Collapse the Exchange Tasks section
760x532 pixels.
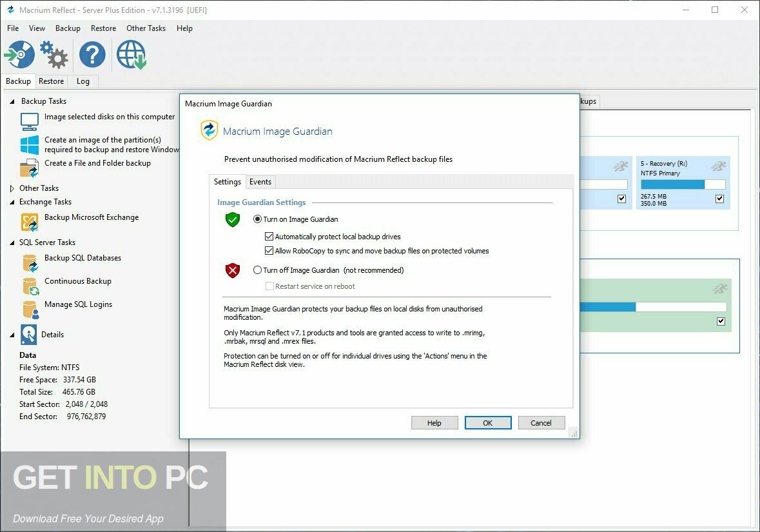click(12, 202)
